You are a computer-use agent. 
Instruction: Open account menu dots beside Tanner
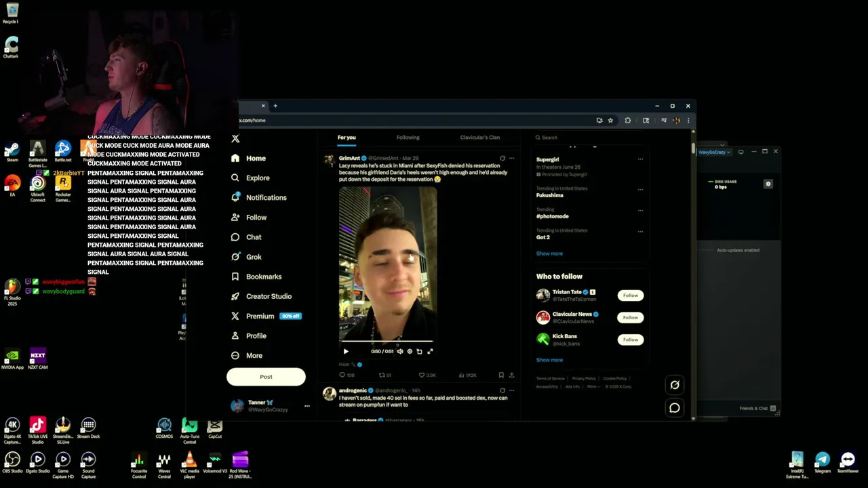pyautogui.click(x=307, y=406)
